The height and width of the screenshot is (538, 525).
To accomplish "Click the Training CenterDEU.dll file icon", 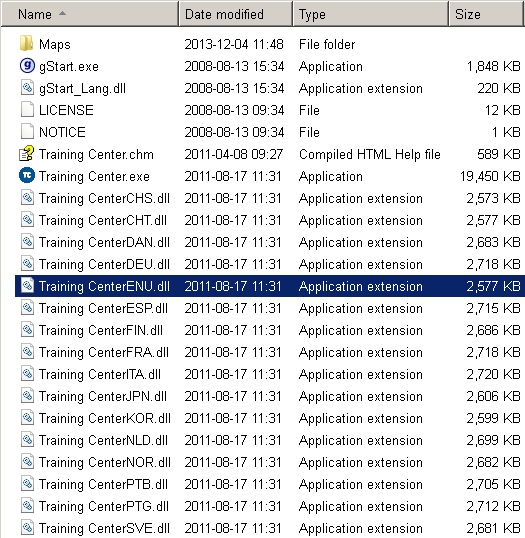I will 27,264.
